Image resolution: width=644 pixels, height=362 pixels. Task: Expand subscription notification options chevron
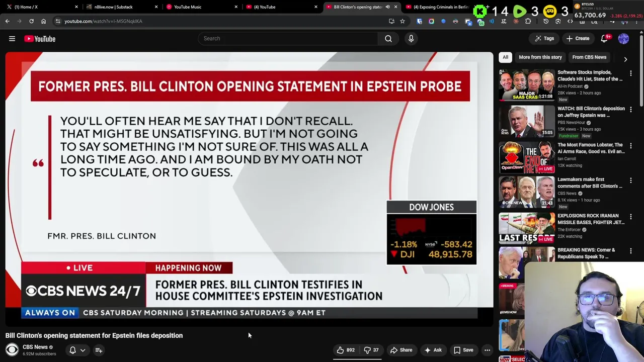(x=83, y=350)
